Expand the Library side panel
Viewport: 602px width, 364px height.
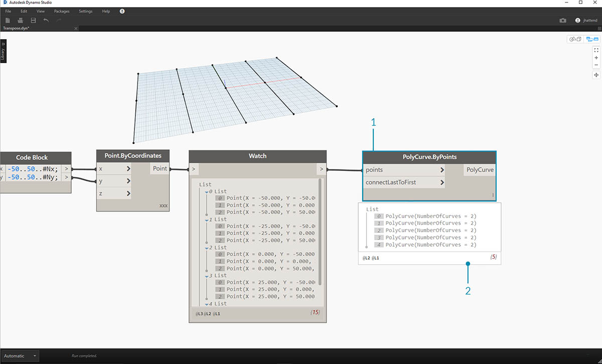pyautogui.click(x=3, y=50)
